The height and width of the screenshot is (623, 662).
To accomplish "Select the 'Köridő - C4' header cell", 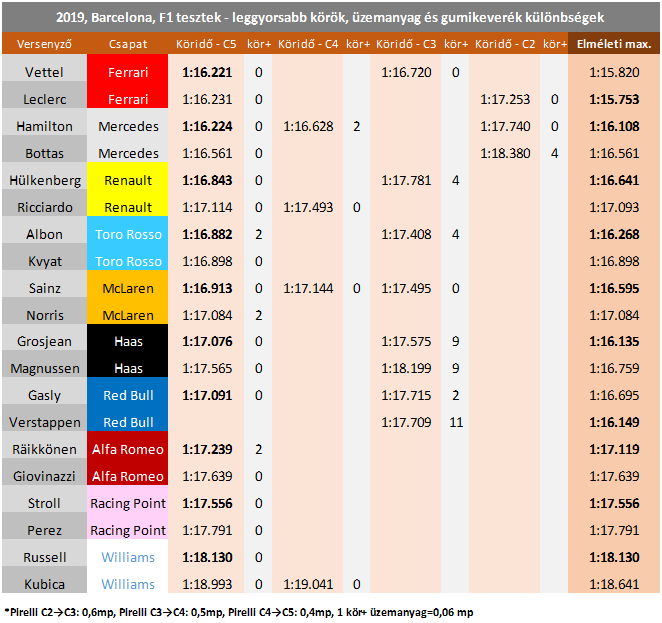I will coord(308,44).
